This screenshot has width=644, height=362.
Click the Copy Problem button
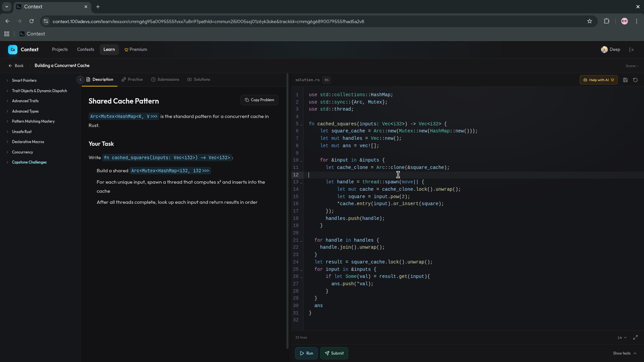259,100
